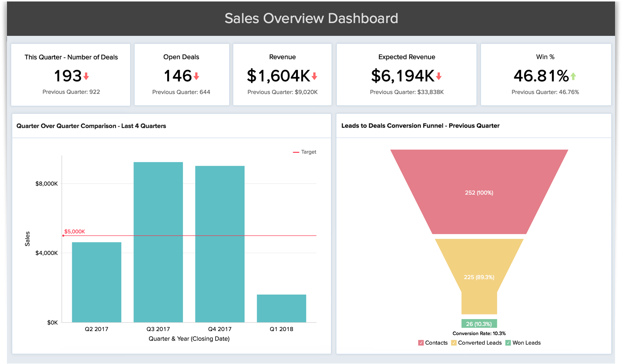Click 'Previous Quarter: 46.76%' text
Screen dimensions: 622x364
545,92
